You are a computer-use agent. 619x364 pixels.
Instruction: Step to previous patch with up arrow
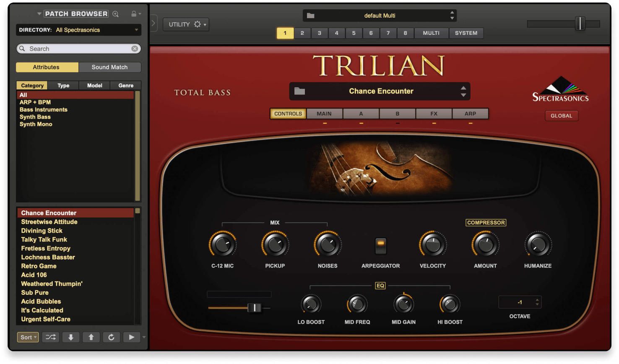tap(91, 337)
